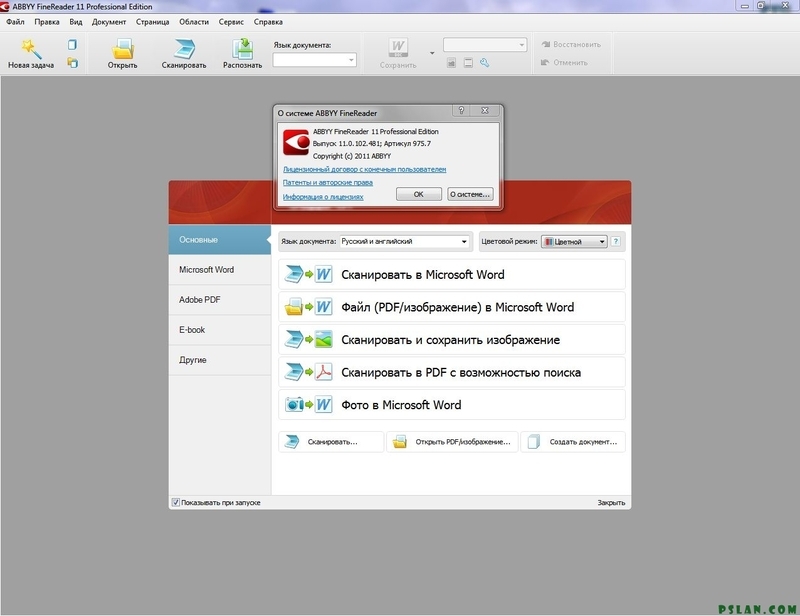
Task: Expand the document language dropdown in toolbar
Action: pyautogui.click(x=351, y=60)
